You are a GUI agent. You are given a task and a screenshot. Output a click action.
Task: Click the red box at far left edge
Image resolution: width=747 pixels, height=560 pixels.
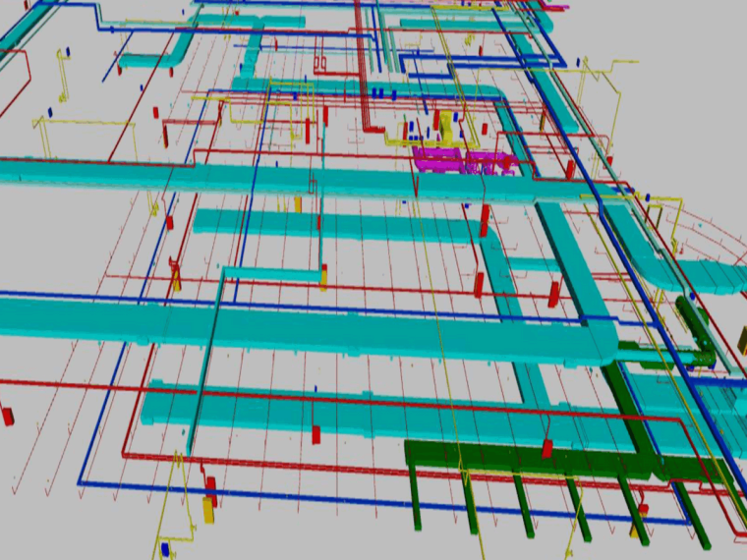8,416
